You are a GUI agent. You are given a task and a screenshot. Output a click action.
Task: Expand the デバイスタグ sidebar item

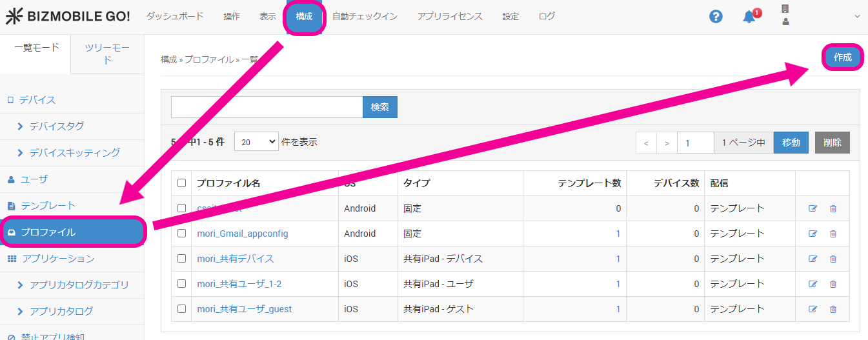(56, 126)
